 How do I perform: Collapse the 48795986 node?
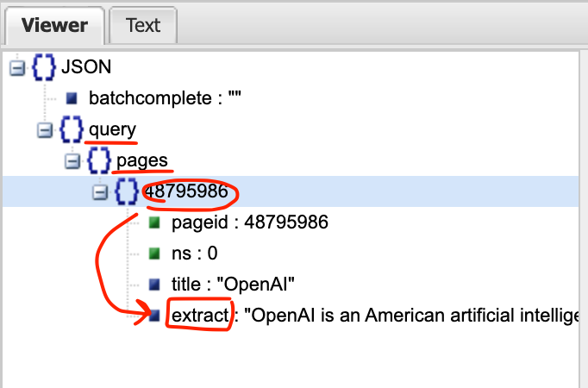(100, 192)
